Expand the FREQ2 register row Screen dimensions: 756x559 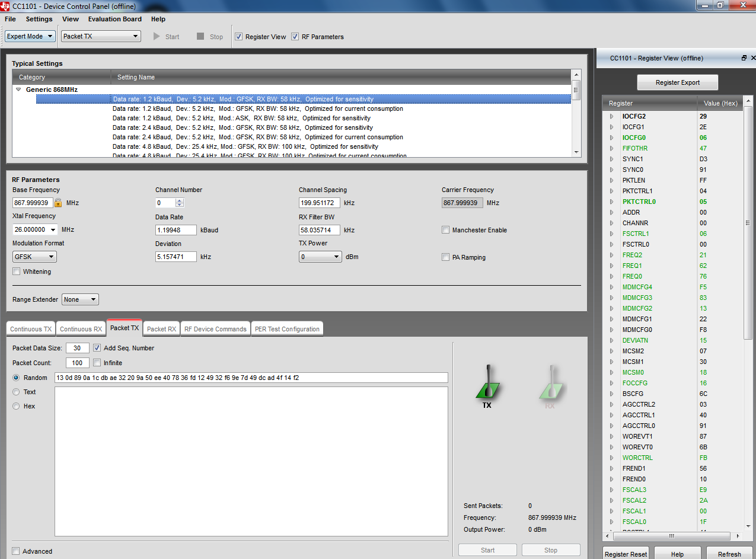(611, 255)
